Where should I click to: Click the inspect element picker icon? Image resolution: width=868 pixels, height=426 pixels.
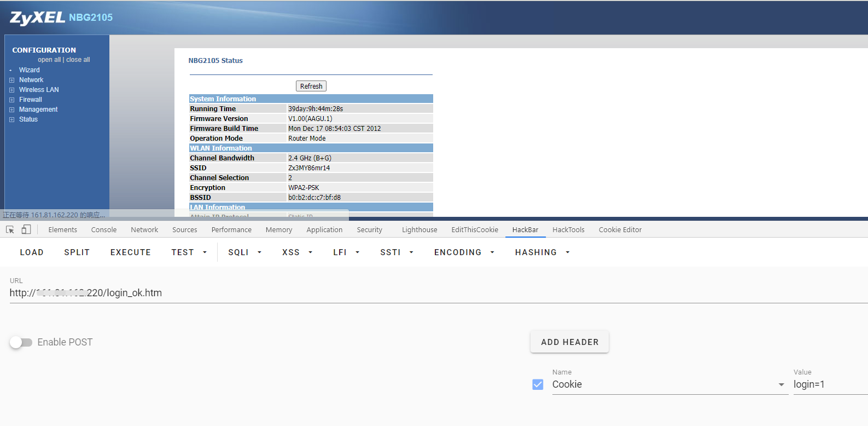point(10,230)
